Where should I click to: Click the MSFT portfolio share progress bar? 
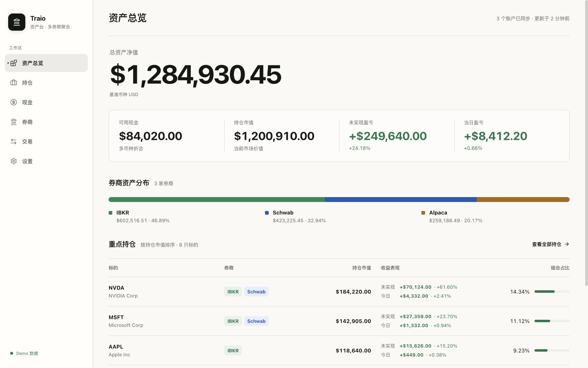click(552, 321)
